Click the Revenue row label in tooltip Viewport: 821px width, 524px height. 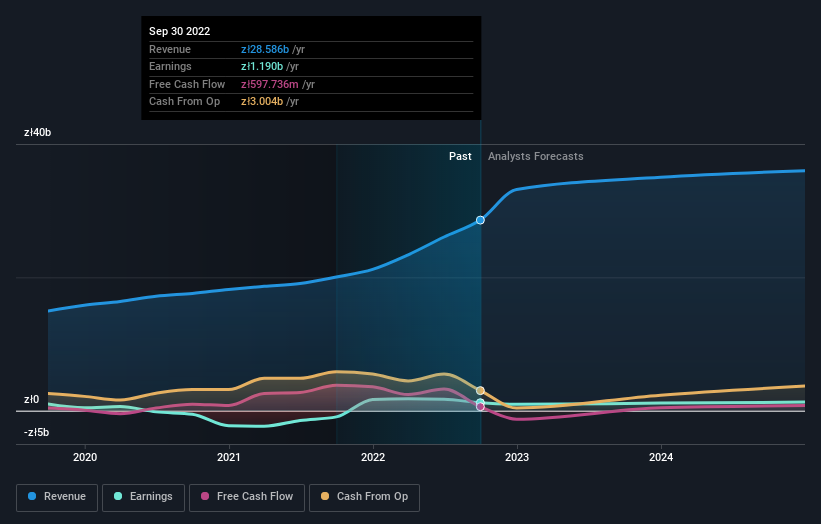pyautogui.click(x=170, y=49)
